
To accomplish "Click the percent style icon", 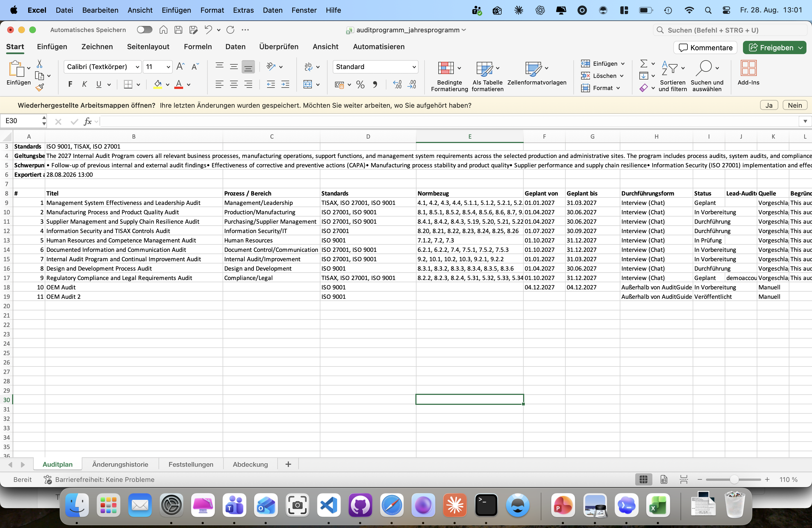I will (x=360, y=85).
